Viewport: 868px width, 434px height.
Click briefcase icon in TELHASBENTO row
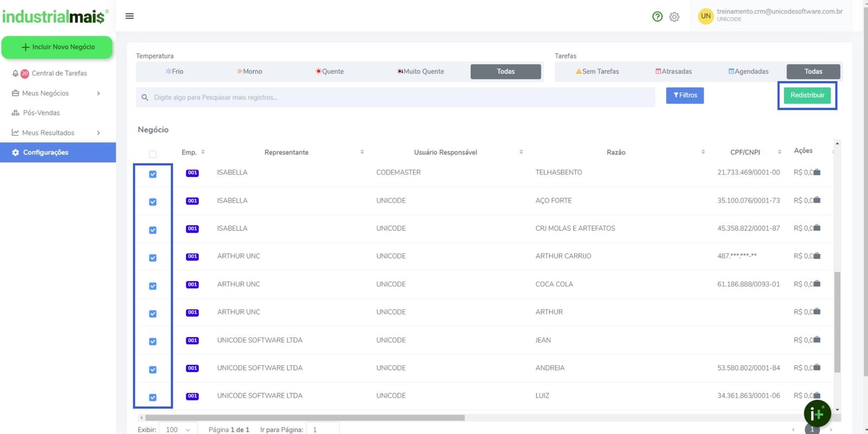click(817, 173)
